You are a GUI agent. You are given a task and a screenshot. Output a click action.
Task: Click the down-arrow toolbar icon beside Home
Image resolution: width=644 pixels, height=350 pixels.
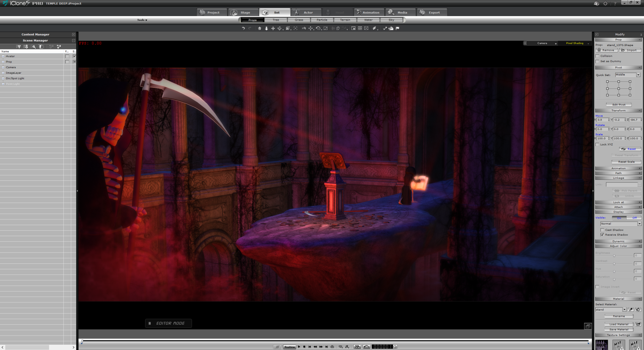point(266,28)
